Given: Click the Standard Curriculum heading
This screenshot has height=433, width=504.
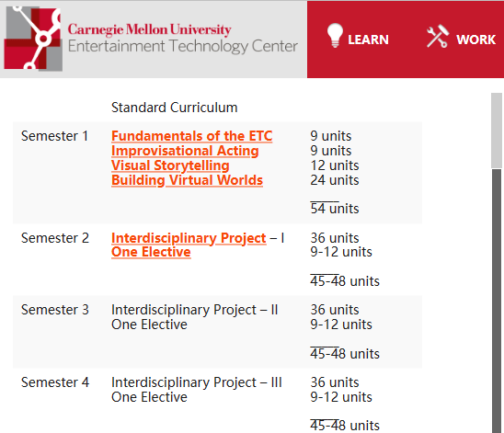Looking at the screenshot, I should pyautogui.click(x=174, y=108).
